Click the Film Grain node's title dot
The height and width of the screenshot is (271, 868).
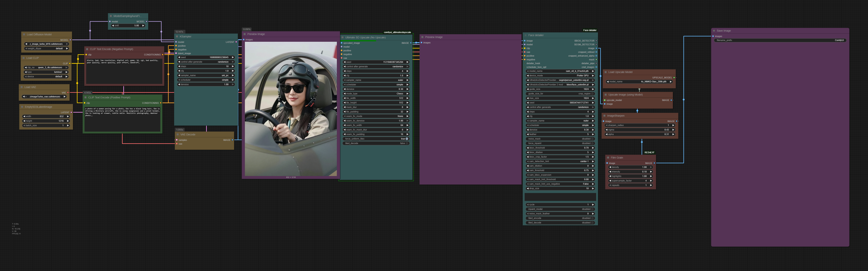608,157
